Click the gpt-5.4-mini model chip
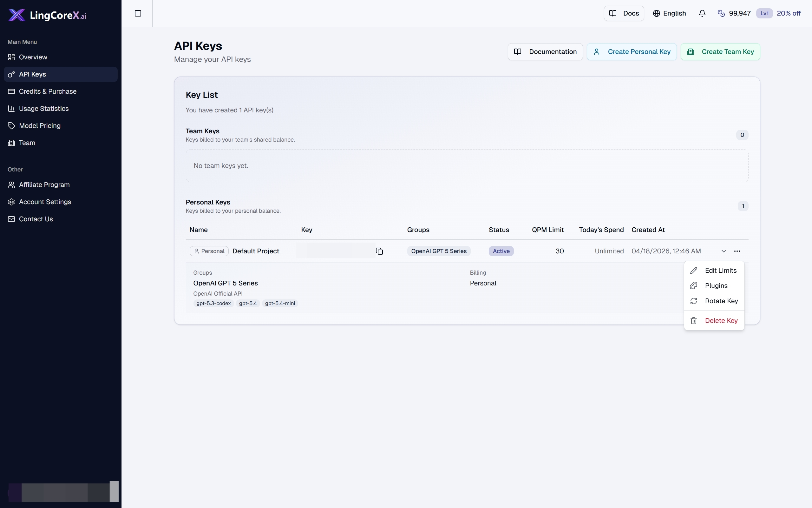The height and width of the screenshot is (508, 812). click(280, 304)
